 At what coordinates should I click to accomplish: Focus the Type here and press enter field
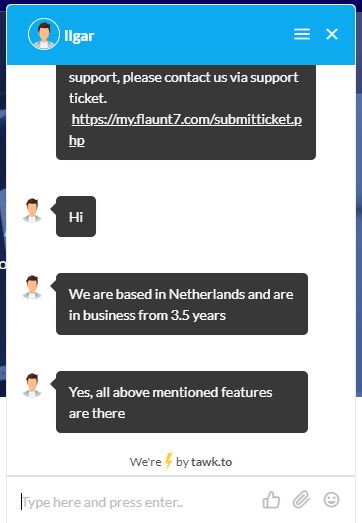point(137,502)
